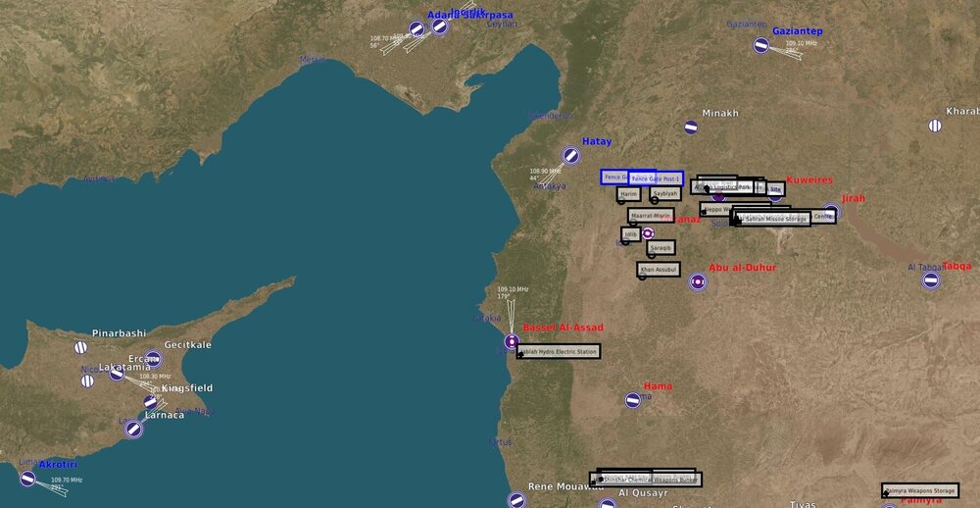Viewport: 980px width, 508px height.
Task: Click the Jablah Hydro Electric Station label
Action: (x=559, y=352)
